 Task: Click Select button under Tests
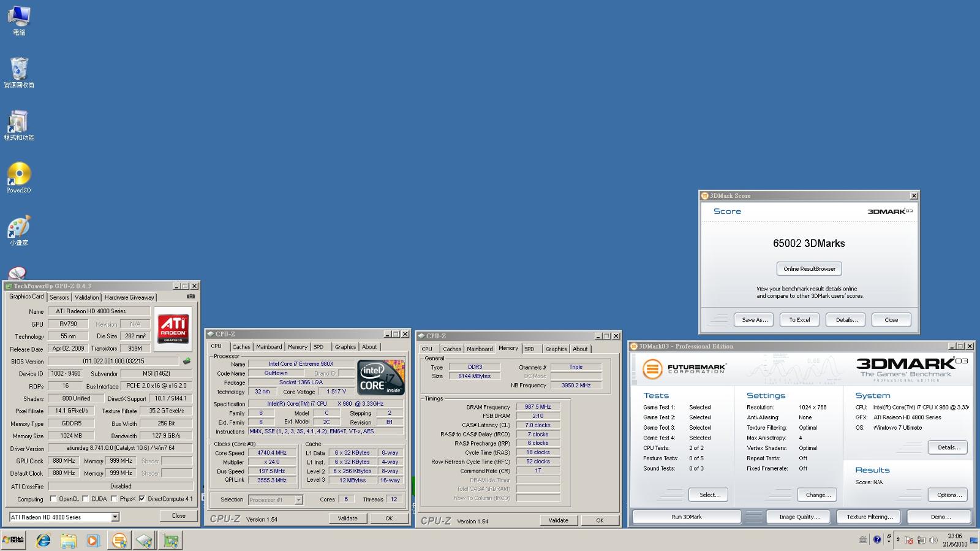coord(709,495)
